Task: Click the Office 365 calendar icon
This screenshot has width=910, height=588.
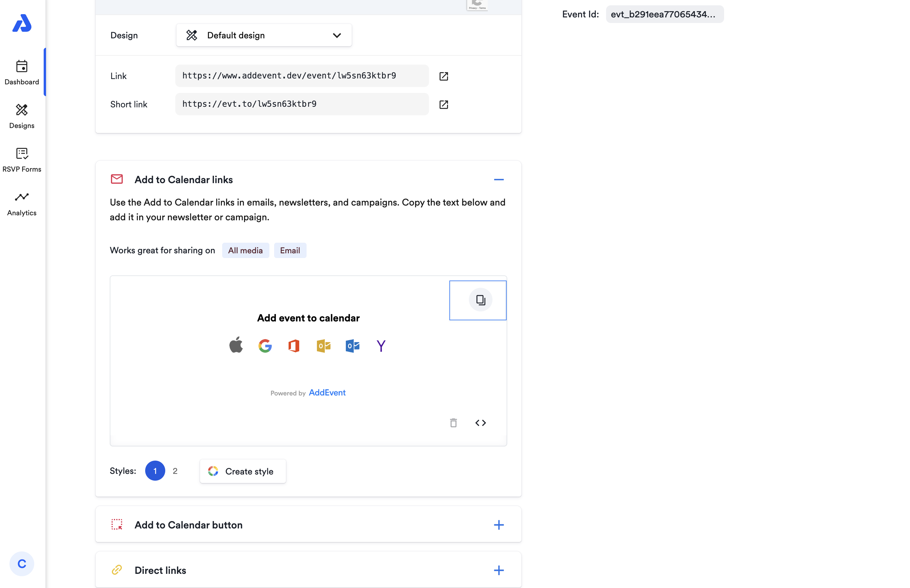Action: tap(294, 346)
